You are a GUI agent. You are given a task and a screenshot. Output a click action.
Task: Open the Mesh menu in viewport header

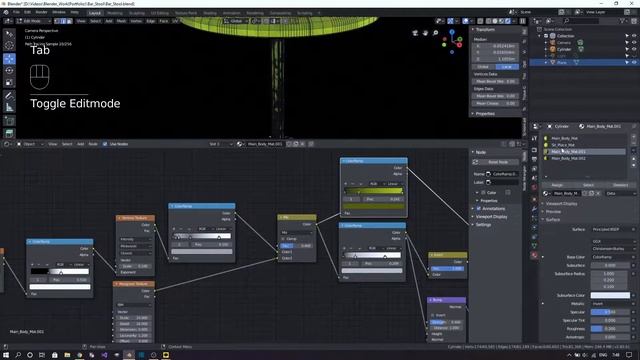(x=122, y=21)
